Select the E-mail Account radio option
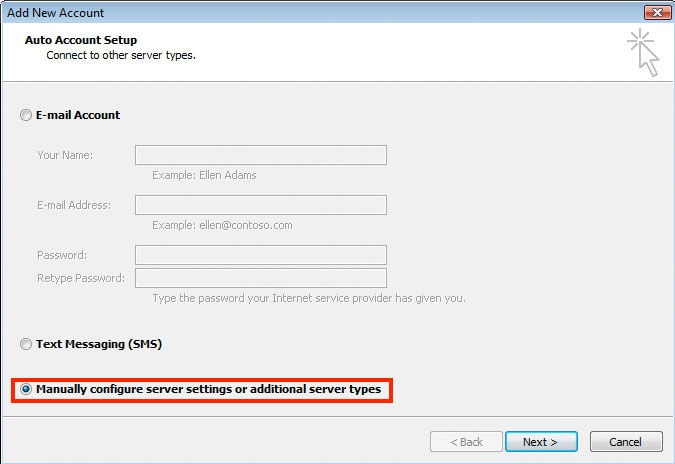The height and width of the screenshot is (464, 675). [x=26, y=115]
